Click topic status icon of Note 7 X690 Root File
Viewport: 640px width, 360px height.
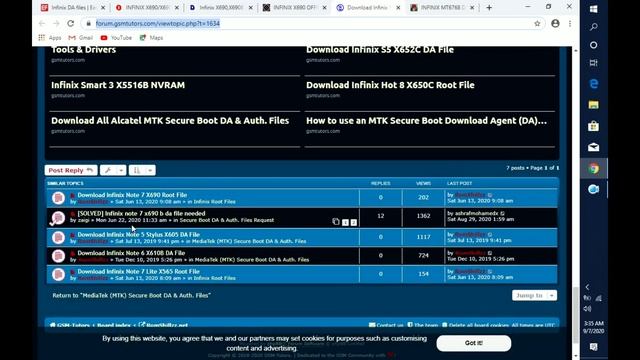(x=58, y=198)
